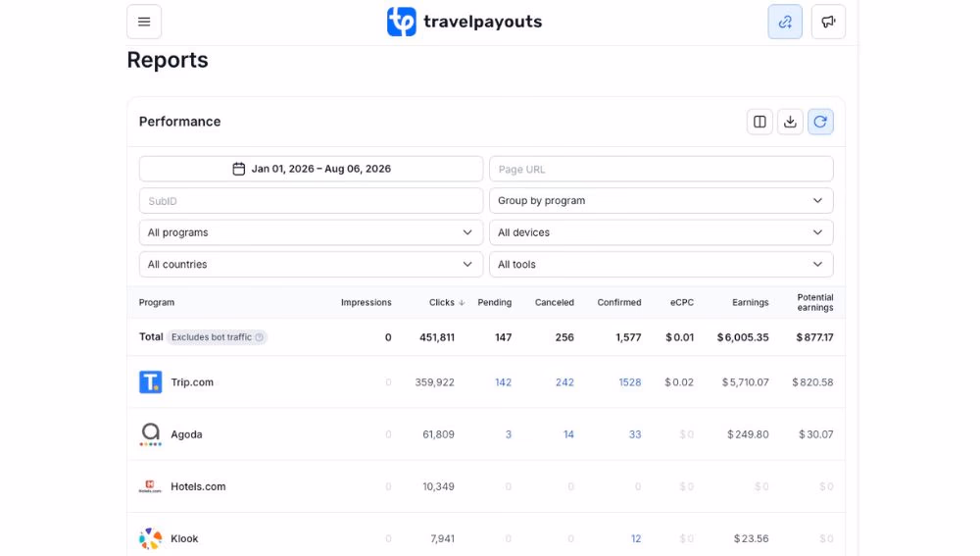Image resolution: width=980 pixels, height=556 pixels.
Task: Toggle table columns layout icon
Action: pyautogui.click(x=759, y=122)
